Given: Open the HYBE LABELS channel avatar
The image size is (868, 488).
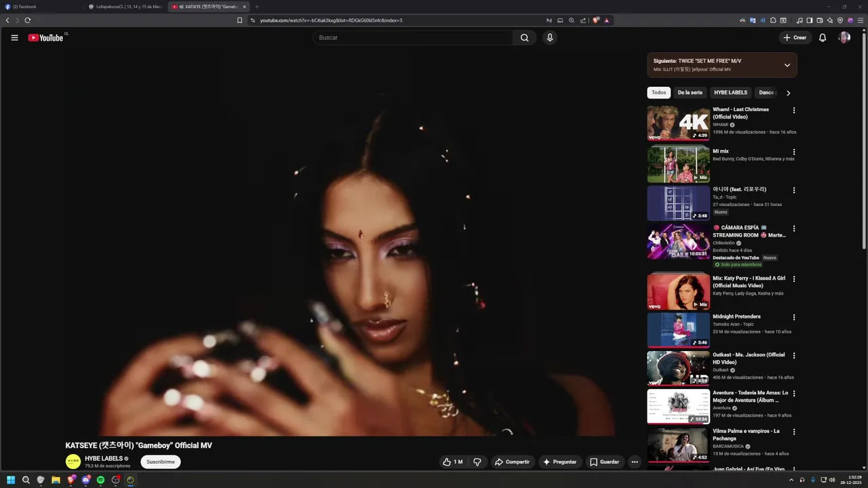Looking at the screenshot, I should pyautogui.click(x=73, y=462).
